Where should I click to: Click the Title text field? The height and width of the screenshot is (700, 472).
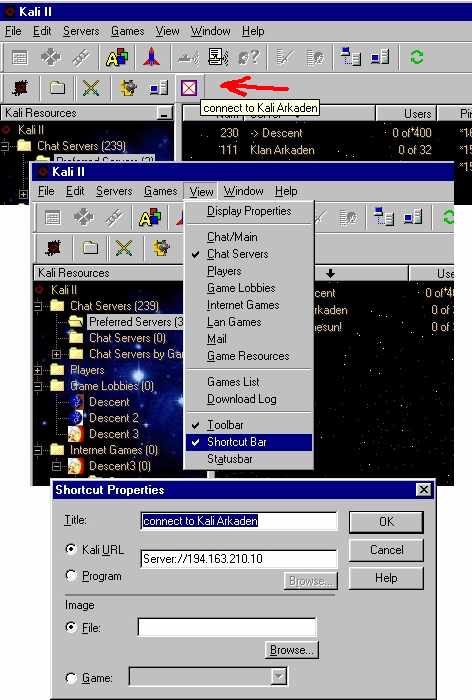[238, 521]
